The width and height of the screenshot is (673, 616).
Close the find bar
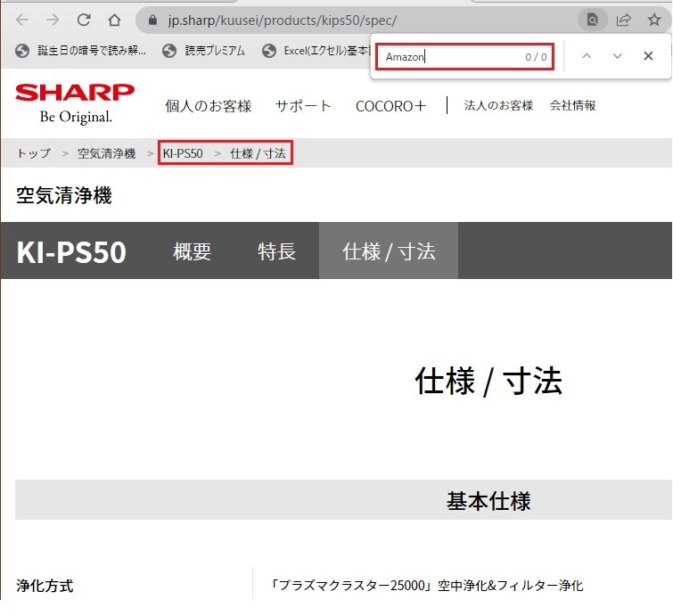click(x=648, y=56)
